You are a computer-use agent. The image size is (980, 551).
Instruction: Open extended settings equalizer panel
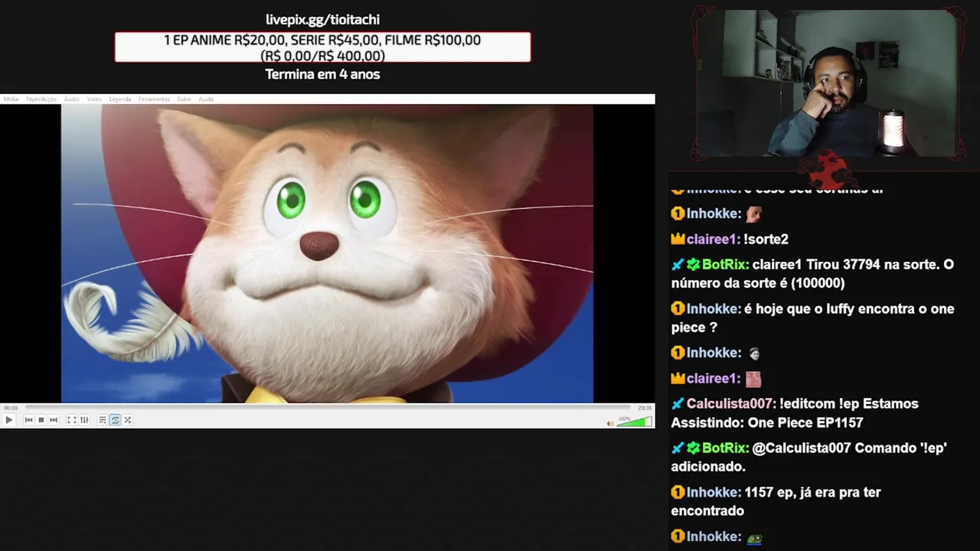coord(84,419)
